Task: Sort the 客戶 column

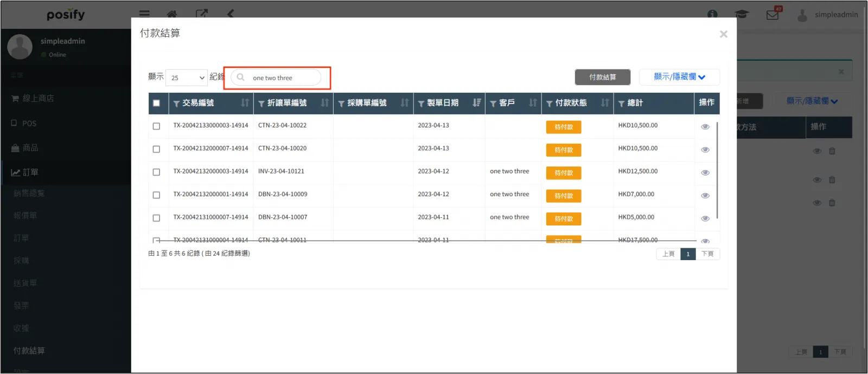Action: pyautogui.click(x=533, y=103)
